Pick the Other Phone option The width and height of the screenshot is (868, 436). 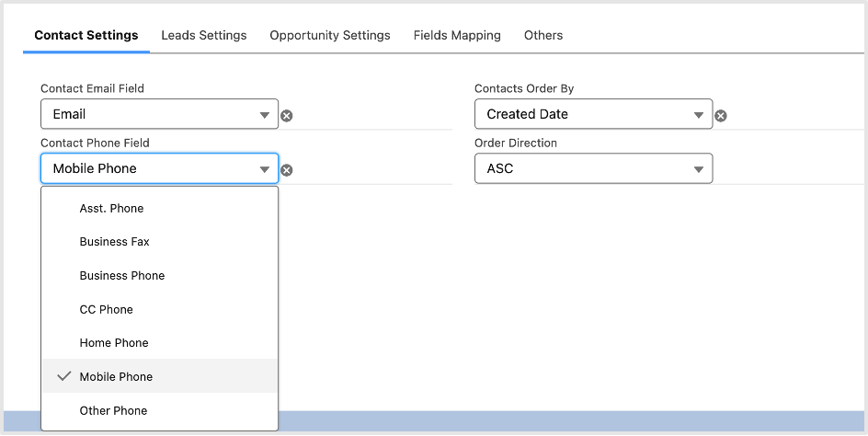click(114, 410)
